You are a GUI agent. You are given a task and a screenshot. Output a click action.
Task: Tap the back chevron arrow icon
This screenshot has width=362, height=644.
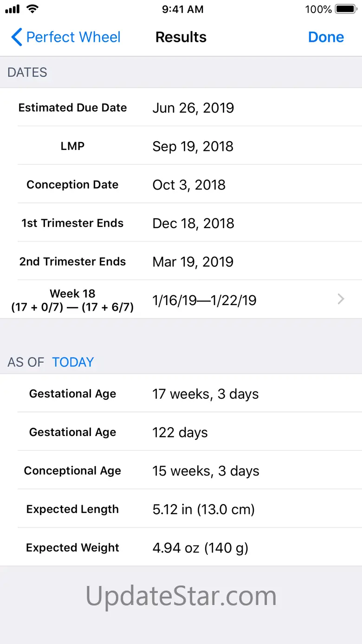[x=16, y=37]
